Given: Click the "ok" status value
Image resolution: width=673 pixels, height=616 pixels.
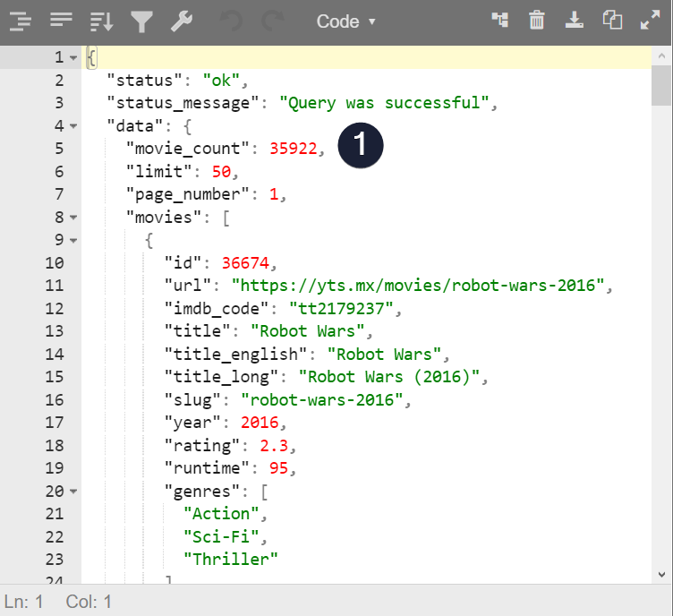Looking at the screenshot, I should (221, 81).
